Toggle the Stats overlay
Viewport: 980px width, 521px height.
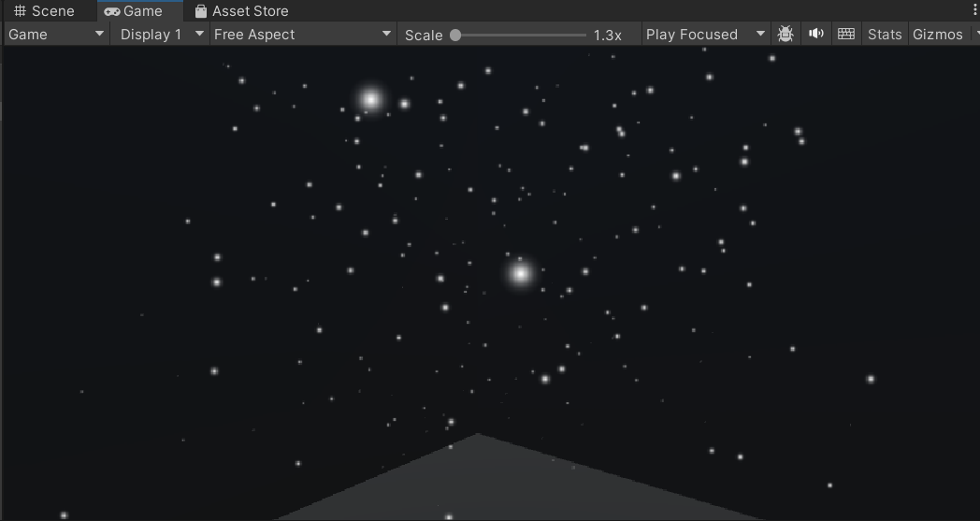(884, 35)
